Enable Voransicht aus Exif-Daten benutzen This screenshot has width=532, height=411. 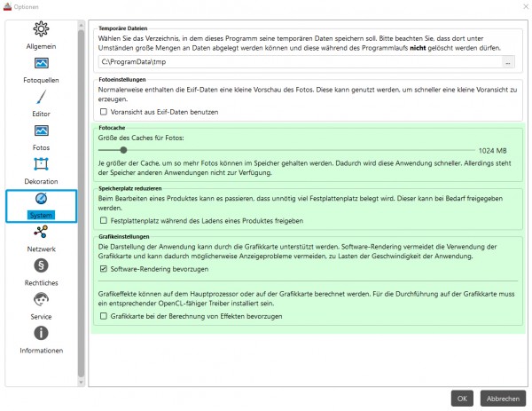pyautogui.click(x=104, y=112)
